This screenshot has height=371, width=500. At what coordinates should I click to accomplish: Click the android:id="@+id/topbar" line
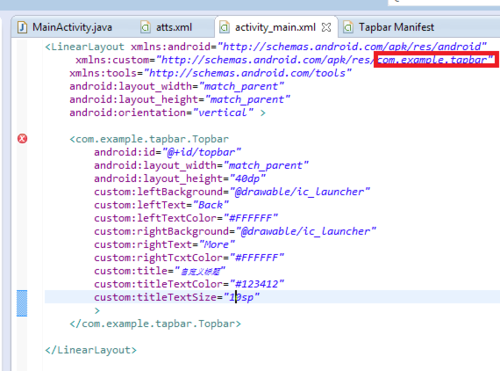167,152
